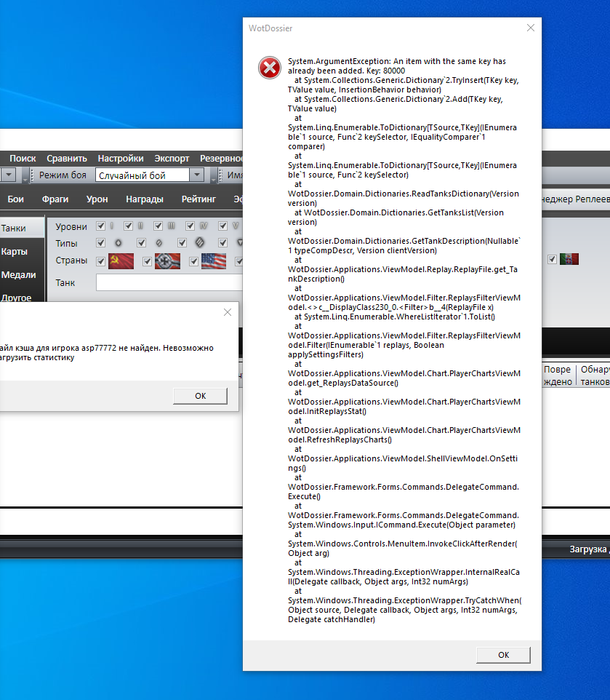This screenshot has width=610, height=700.
Task: Open the Сравнить menu
Action: pyautogui.click(x=67, y=159)
